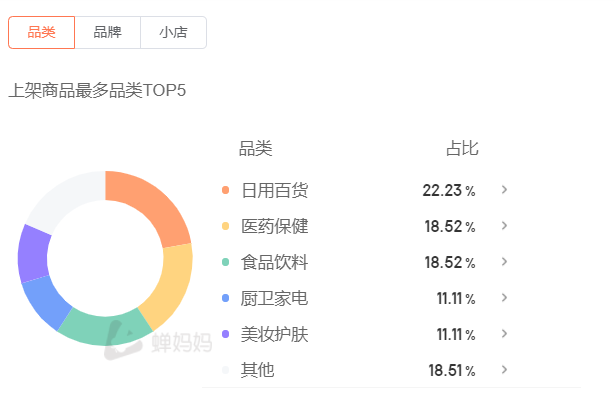615x416 pixels.
Task: Click the 日用百货 category label
Action: click(274, 190)
